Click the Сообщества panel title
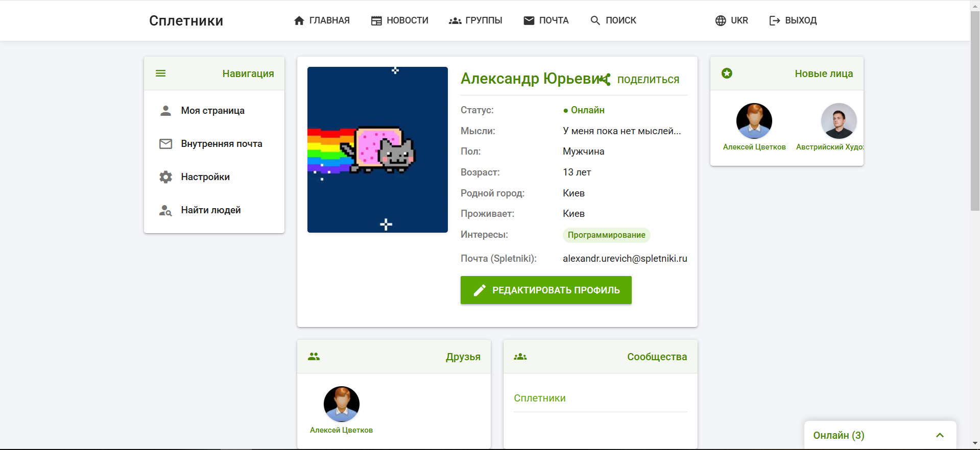 pyautogui.click(x=657, y=357)
